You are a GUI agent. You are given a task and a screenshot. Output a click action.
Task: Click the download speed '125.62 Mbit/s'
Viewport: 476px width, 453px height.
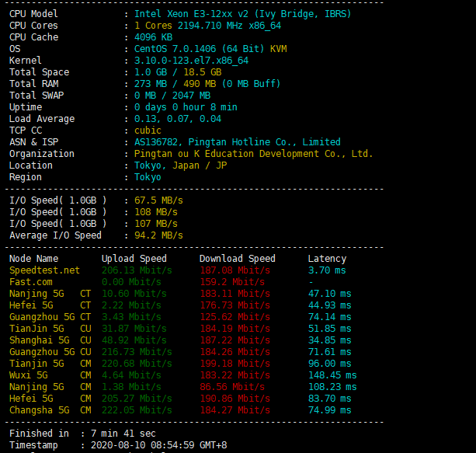[235, 317]
